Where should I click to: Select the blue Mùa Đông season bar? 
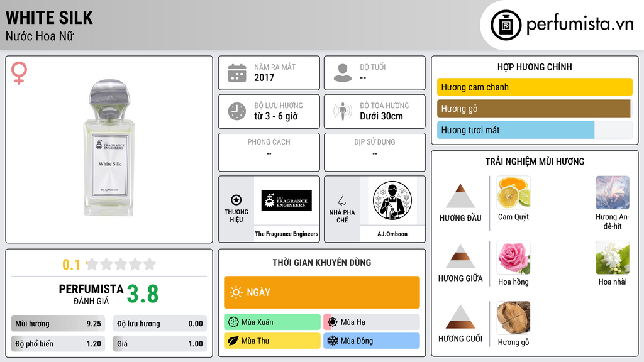tap(372, 341)
